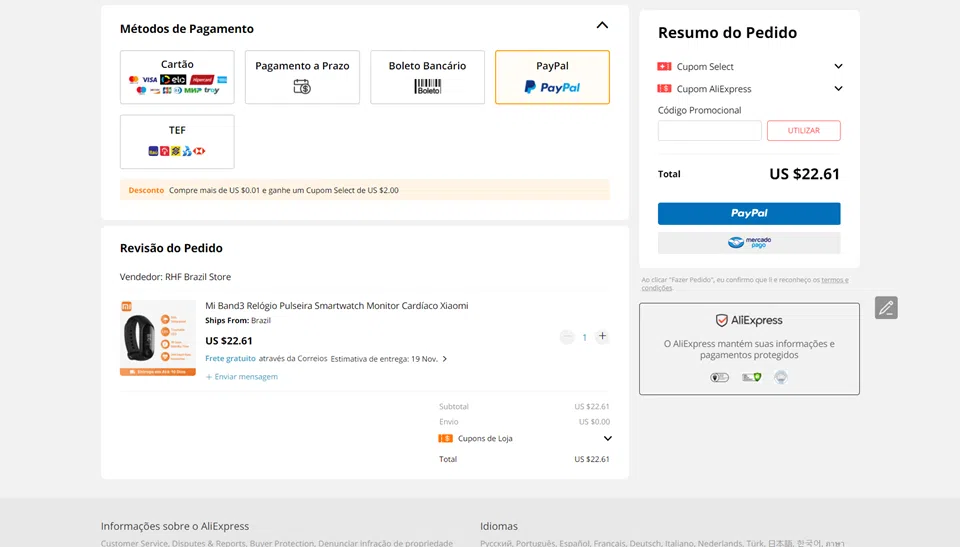Pay with the blue PayPal button

click(749, 213)
